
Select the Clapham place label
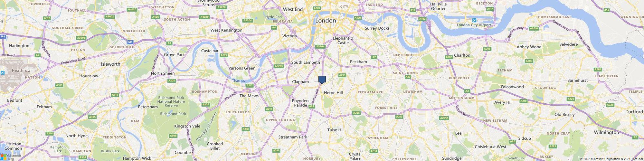tap(300, 82)
